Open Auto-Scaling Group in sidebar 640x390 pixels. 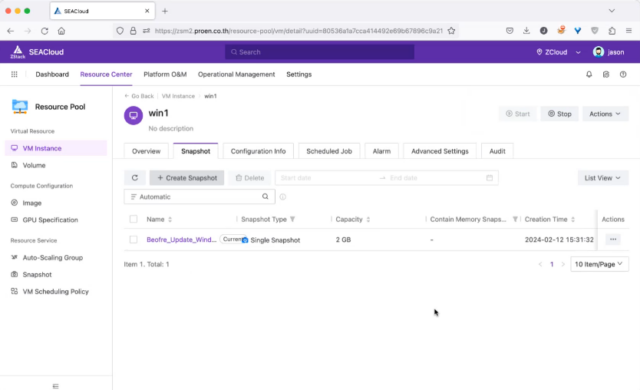pyautogui.click(x=56, y=257)
